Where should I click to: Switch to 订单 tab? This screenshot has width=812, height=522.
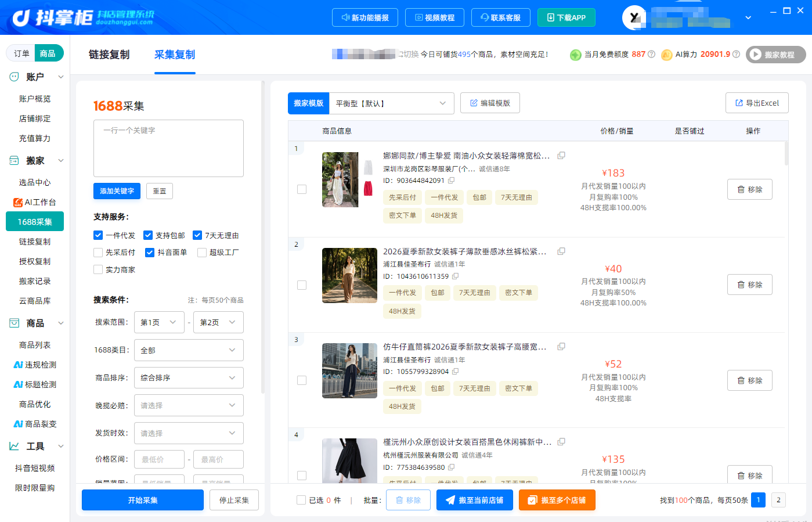click(21, 53)
